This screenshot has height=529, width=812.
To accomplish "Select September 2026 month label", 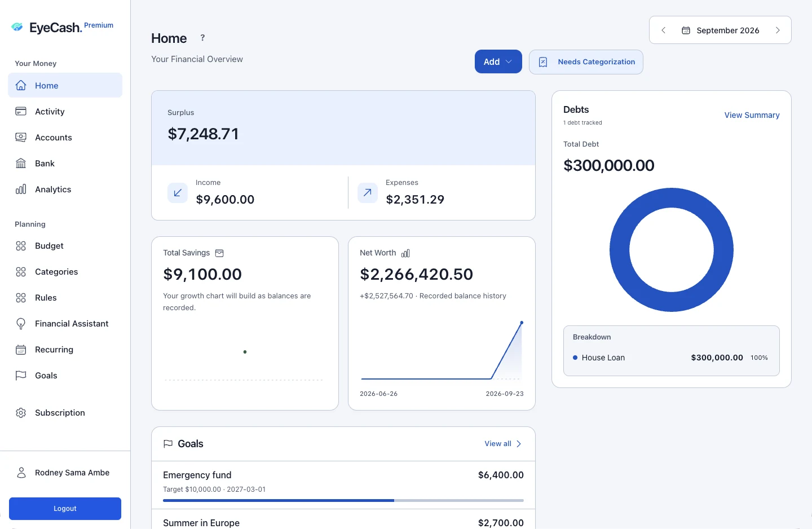I will pos(728,30).
